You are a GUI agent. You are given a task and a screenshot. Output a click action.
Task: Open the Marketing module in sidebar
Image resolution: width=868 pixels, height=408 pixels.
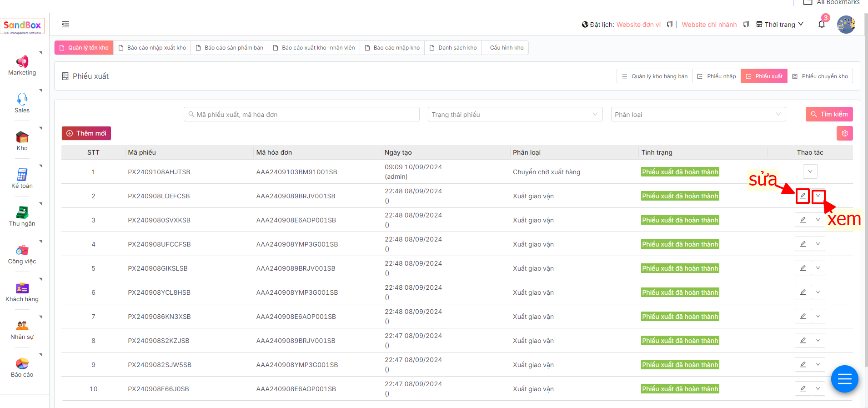pyautogui.click(x=22, y=65)
